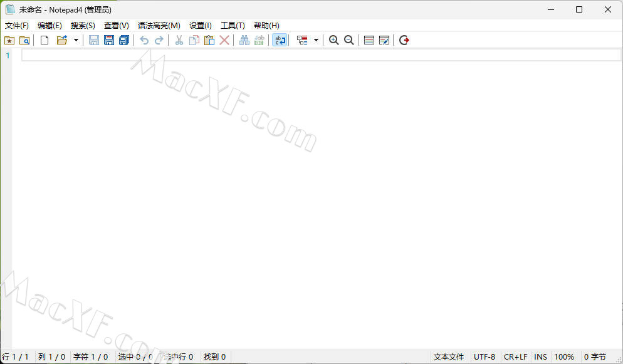623x364 pixels.
Task: Create a new blank document
Action: coord(45,40)
